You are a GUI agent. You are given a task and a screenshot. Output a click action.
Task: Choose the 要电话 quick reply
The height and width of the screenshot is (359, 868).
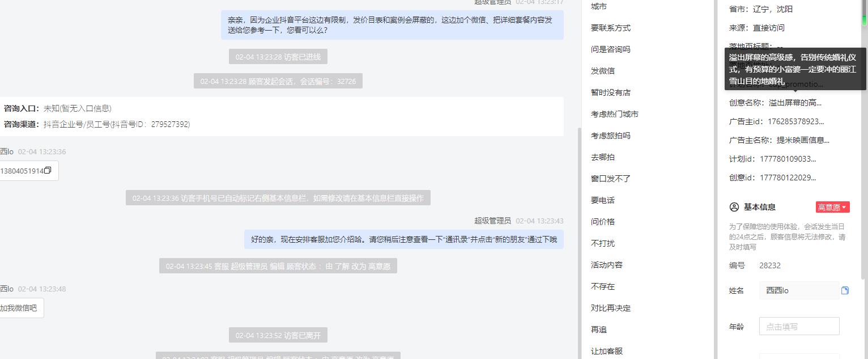coord(603,200)
